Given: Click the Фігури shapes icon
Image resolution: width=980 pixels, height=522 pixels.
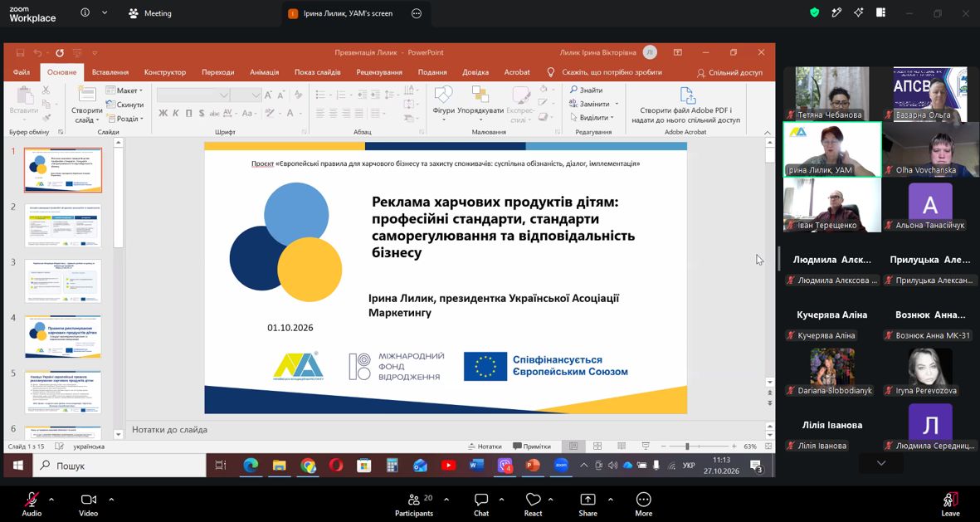Looking at the screenshot, I should 443,95.
